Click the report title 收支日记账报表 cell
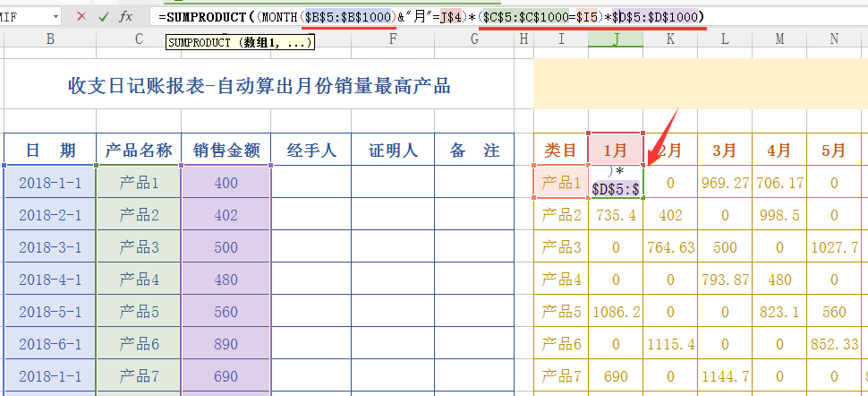 260,84
